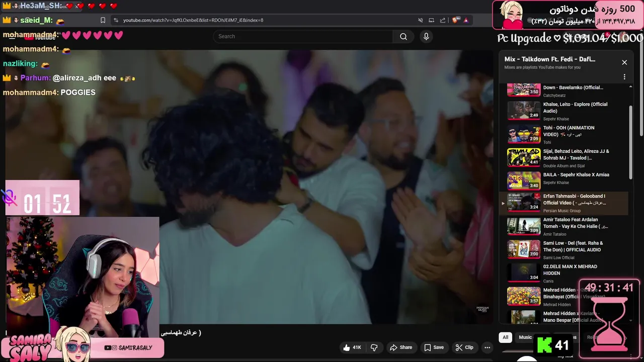Click the POGGIES chat message

pyautogui.click(x=78, y=93)
